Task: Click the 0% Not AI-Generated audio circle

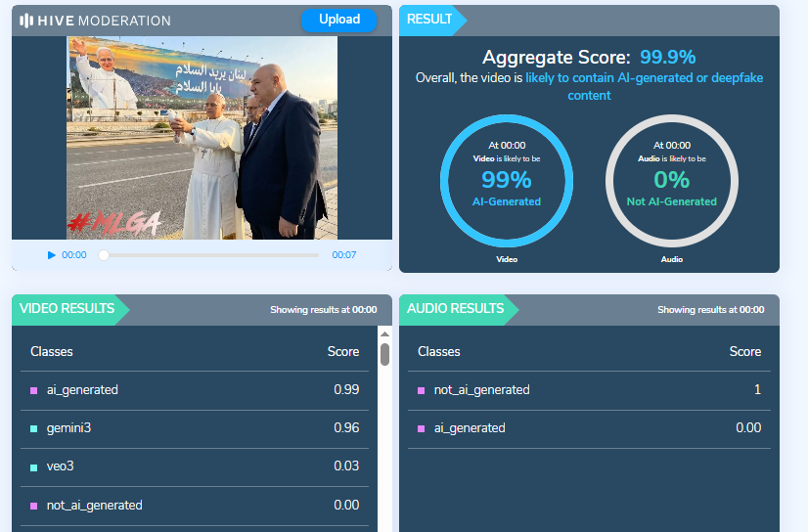Action: click(x=671, y=181)
